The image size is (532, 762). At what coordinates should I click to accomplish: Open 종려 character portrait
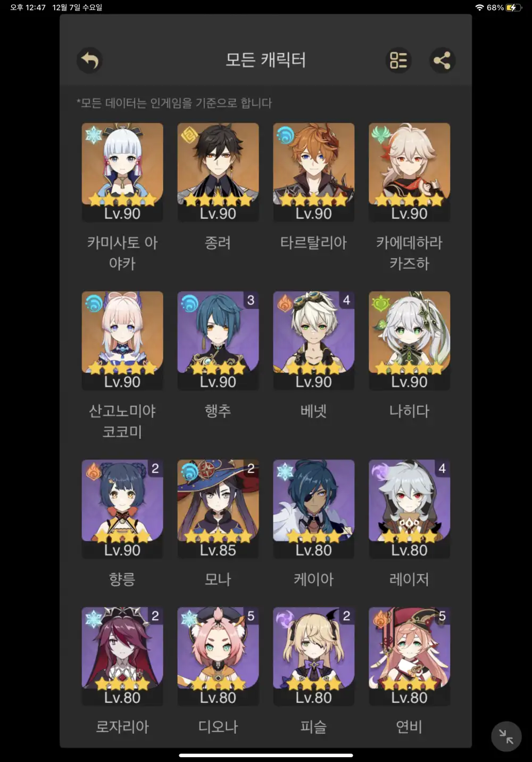point(218,173)
